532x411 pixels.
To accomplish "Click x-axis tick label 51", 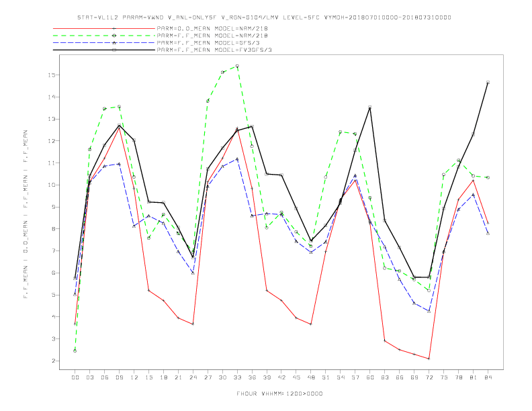I will pos(326,377).
